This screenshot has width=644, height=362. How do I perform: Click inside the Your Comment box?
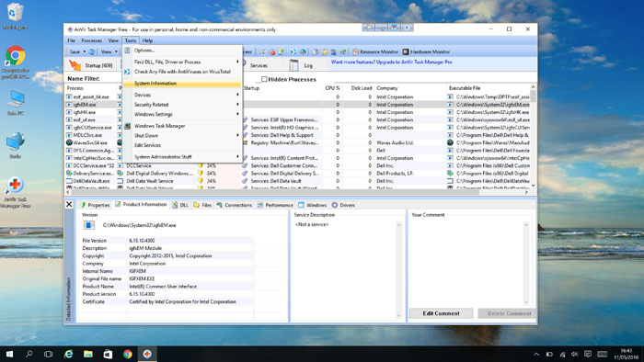tap(467, 263)
